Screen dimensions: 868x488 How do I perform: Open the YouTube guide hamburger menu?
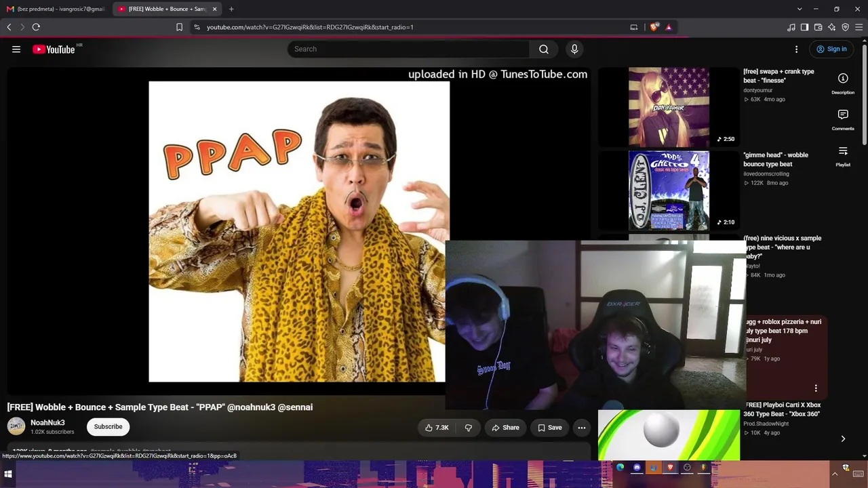click(16, 49)
